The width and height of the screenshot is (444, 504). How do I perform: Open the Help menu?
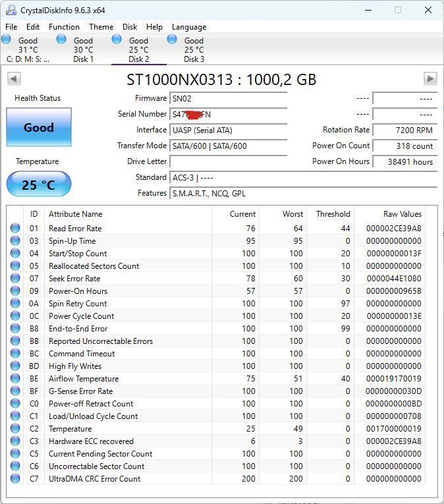(x=154, y=27)
